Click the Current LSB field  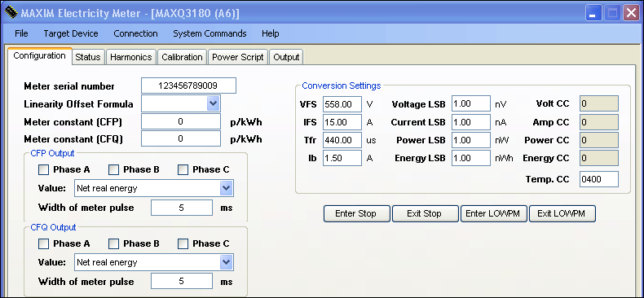coord(471,122)
